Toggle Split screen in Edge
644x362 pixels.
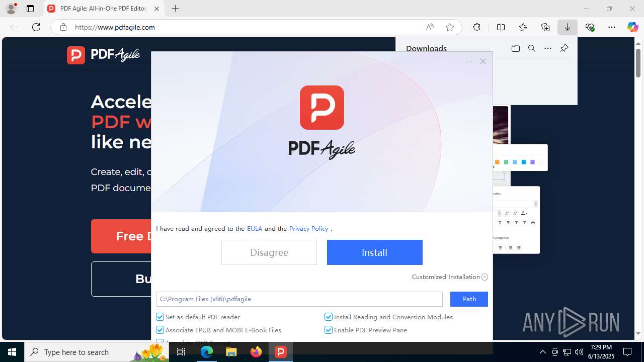[501, 27]
